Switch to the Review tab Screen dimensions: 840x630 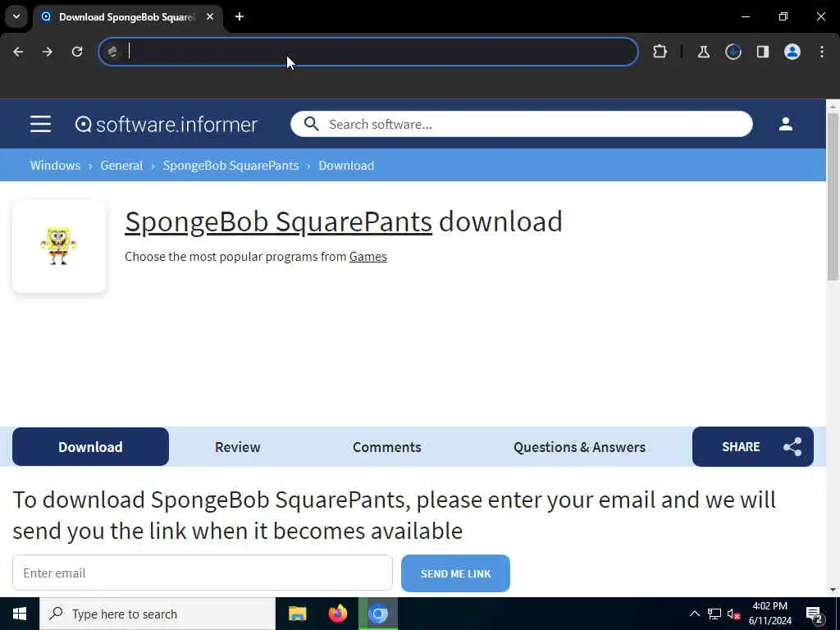(x=237, y=447)
